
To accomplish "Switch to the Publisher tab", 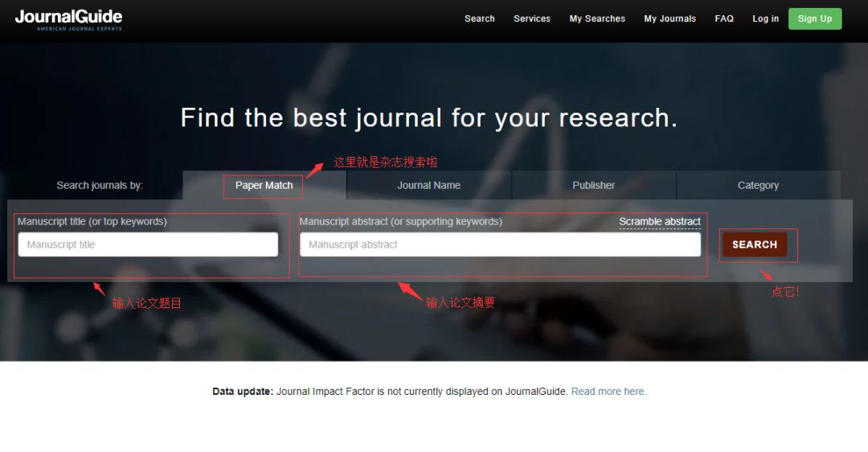I will point(593,186).
